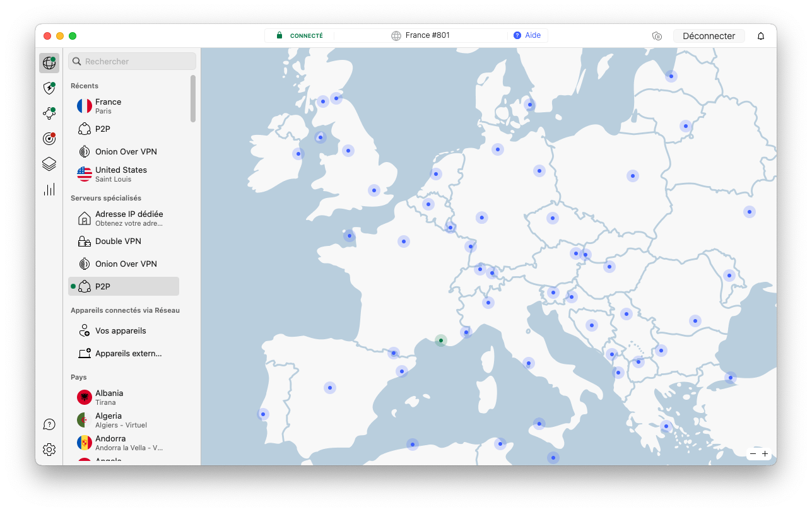Click the globe icon beside France #801

point(396,36)
